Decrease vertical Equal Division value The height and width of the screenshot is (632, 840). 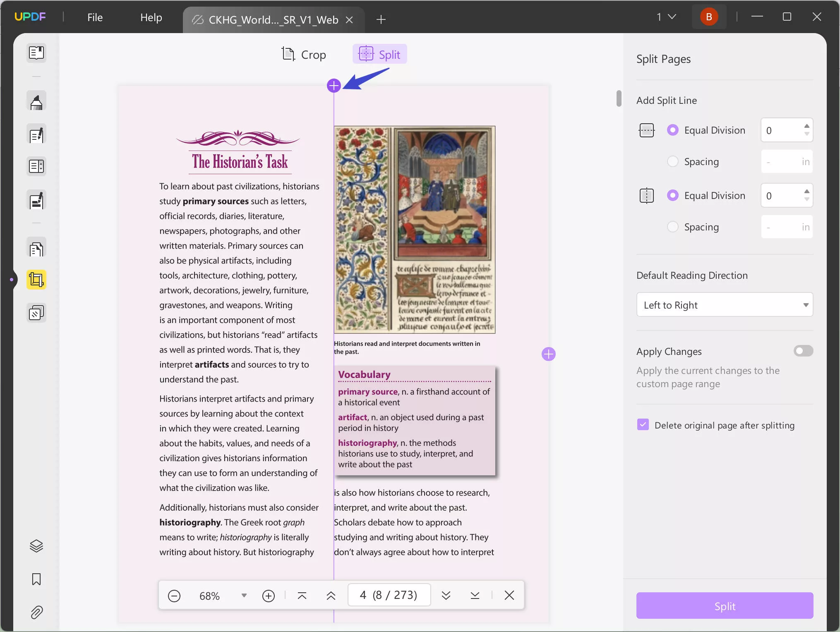pyautogui.click(x=806, y=199)
